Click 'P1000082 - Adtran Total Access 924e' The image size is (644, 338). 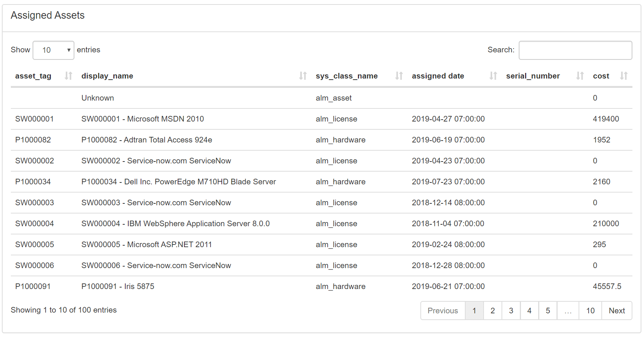147,140
